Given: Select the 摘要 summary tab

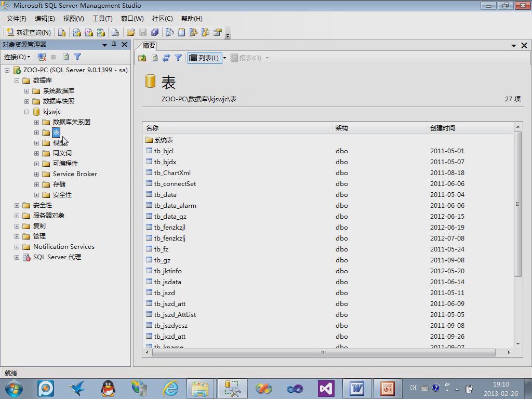Looking at the screenshot, I should [149, 46].
